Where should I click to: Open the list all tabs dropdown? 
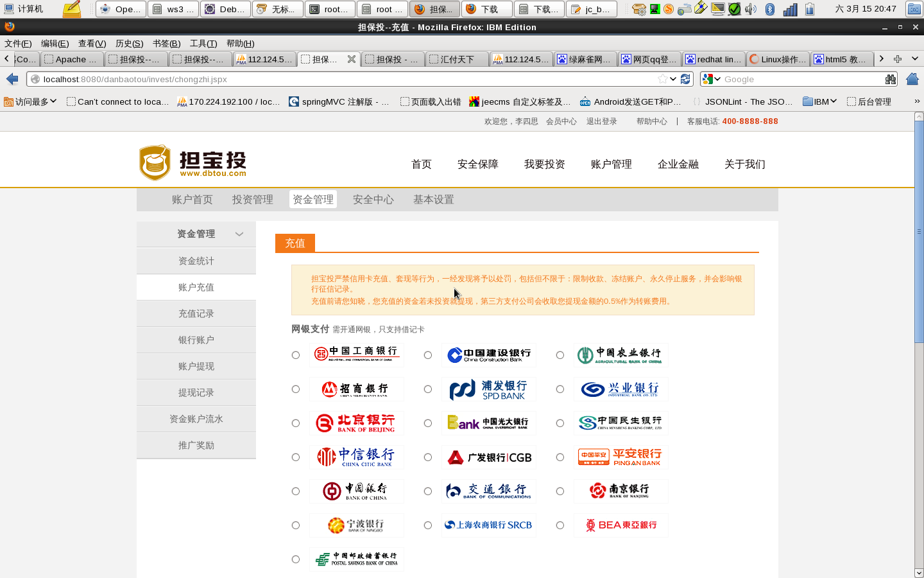click(915, 59)
